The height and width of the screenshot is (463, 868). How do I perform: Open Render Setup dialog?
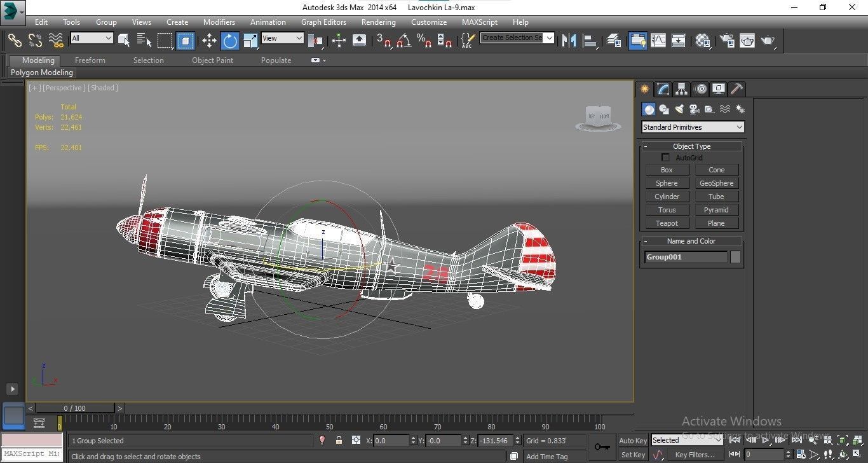coord(726,41)
